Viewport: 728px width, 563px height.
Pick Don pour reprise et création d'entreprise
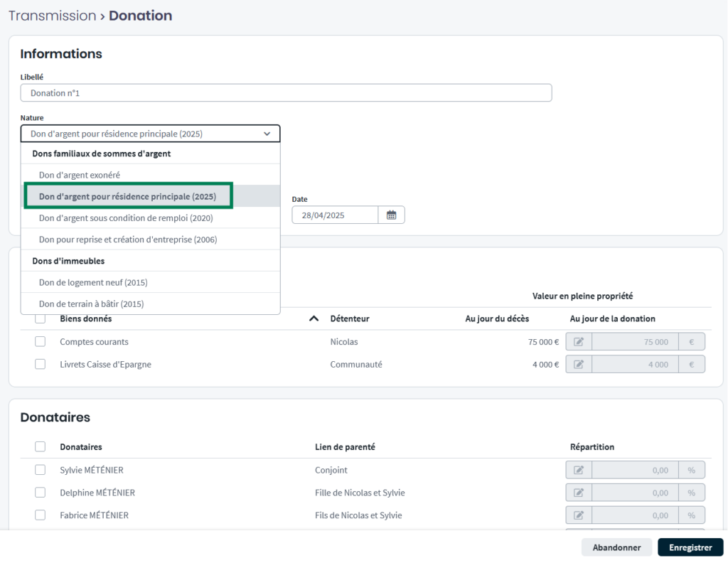(128, 240)
